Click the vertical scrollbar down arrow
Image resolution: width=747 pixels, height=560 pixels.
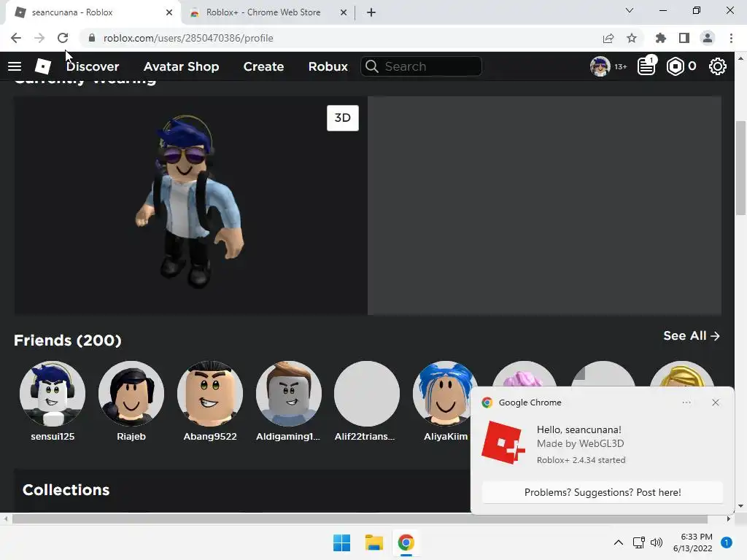pyautogui.click(x=740, y=506)
